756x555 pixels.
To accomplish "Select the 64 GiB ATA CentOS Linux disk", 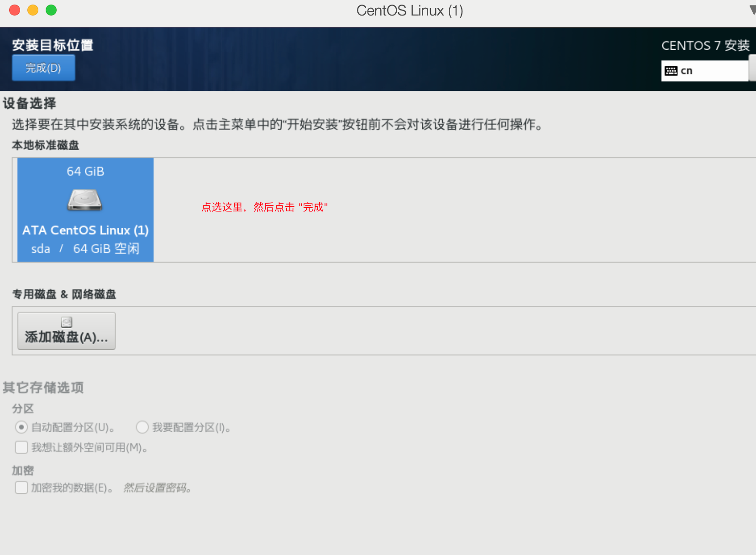I will [85, 210].
